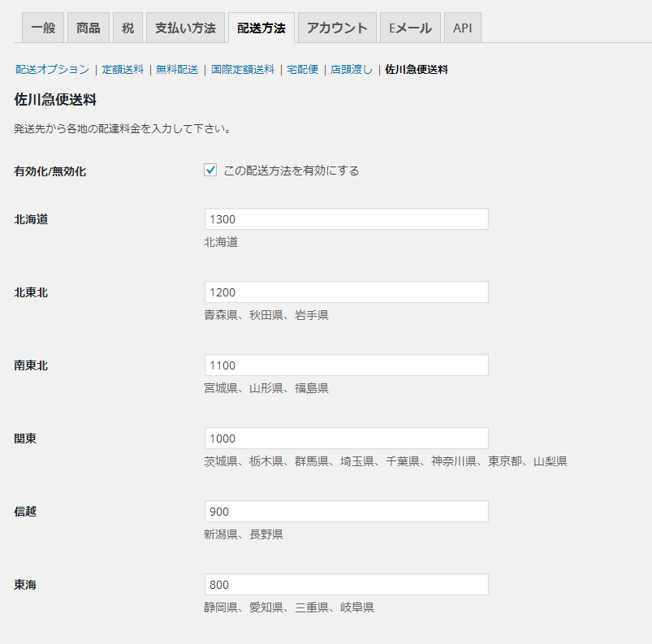The width and height of the screenshot is (652, 644).
Task: Open the 店頭渡し link
Action: 352,70
